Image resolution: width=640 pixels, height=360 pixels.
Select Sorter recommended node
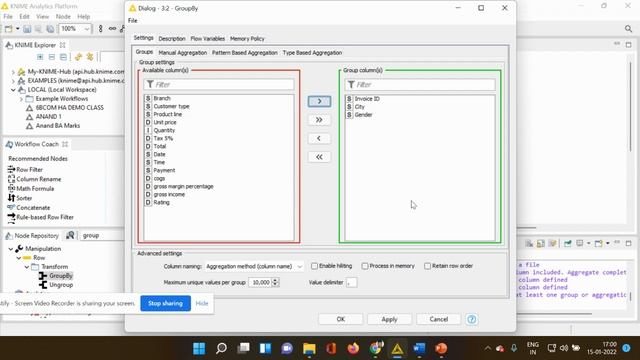tap(24, 198)
